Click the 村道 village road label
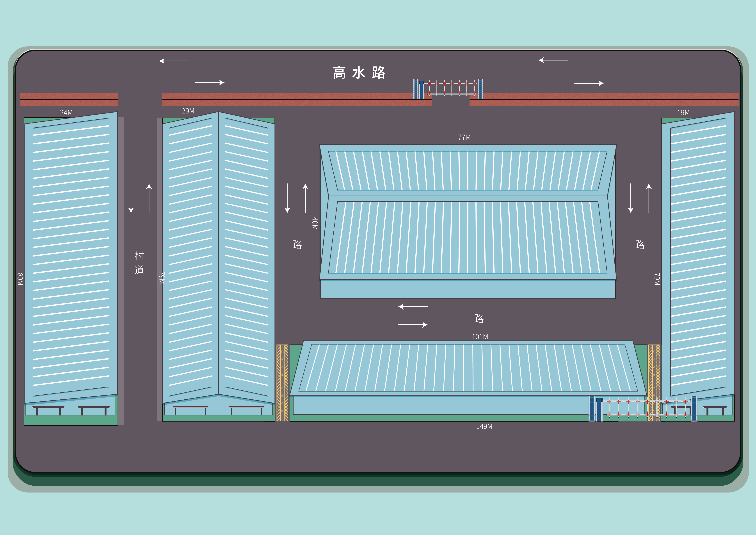Viewport: 756px width, 535px height. pyautogui.click(x=139, y=263)
